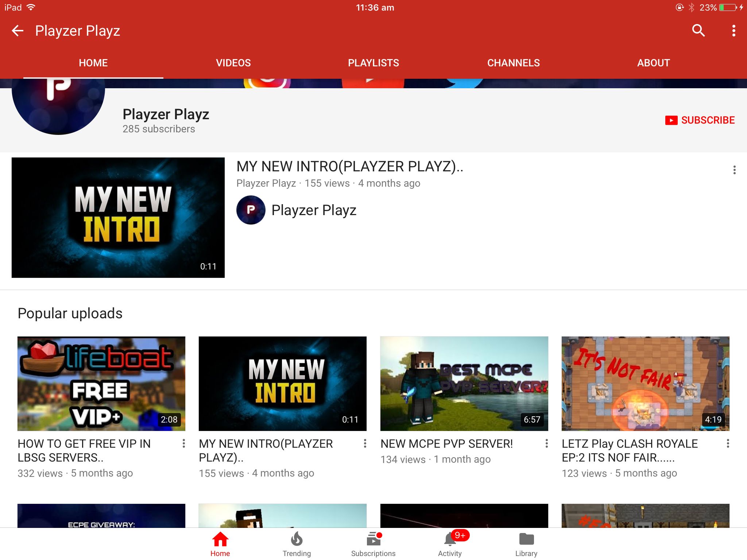Screen dimensions: 747x560
Task: Tap the bold Playzer Playz channel name
Action: coord(166,114)
